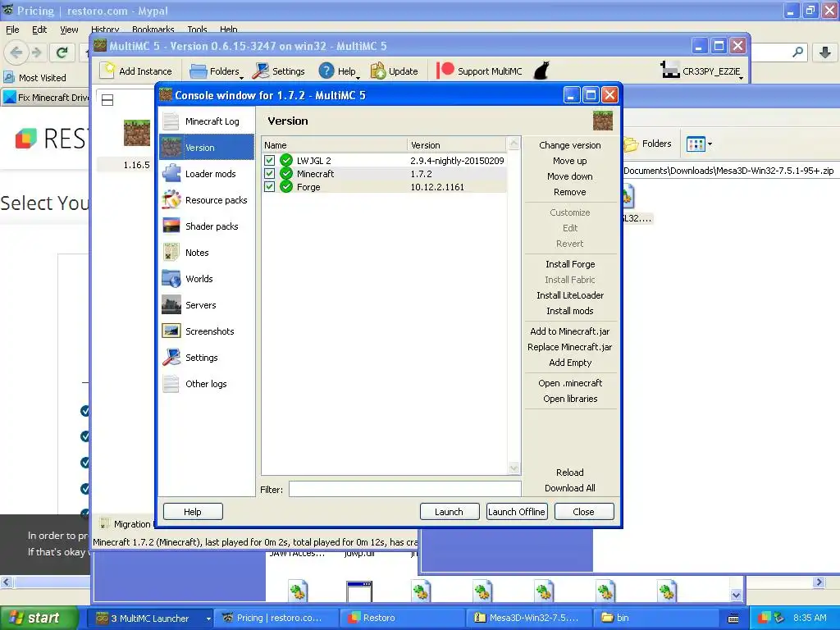Collapse the instance group expander
The width and height of the screenshot is (840, 630).
[107, 99]
